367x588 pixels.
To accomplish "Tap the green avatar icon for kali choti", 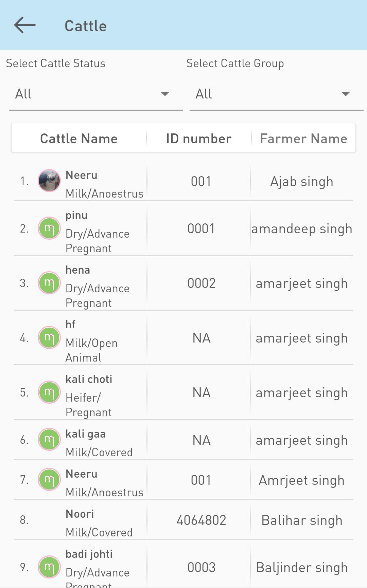I will tap(49, 392).
